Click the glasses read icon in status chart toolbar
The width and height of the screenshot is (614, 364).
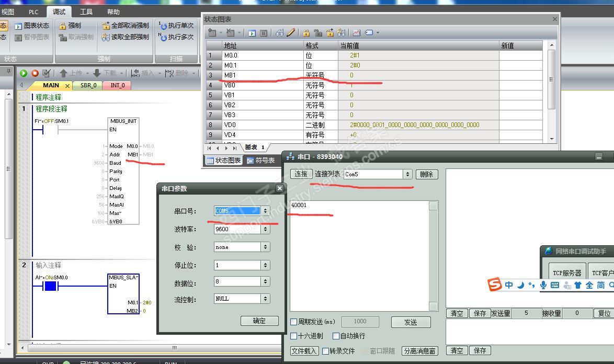pyautogui.click(x=279, y=33)
